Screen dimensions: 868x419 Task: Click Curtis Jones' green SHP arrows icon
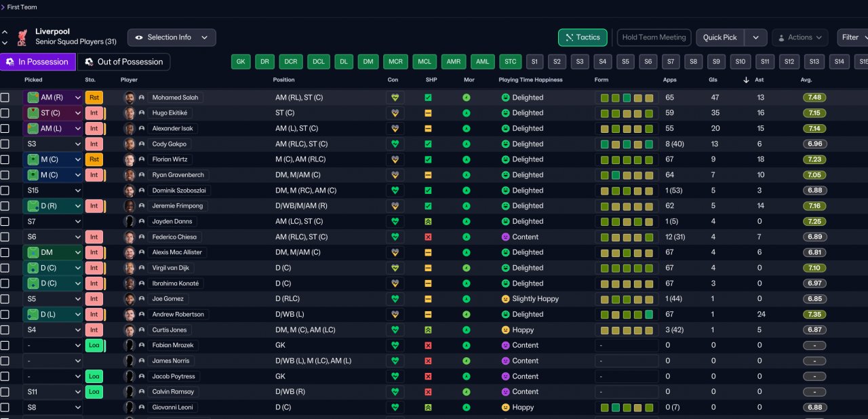pos(428,330)
